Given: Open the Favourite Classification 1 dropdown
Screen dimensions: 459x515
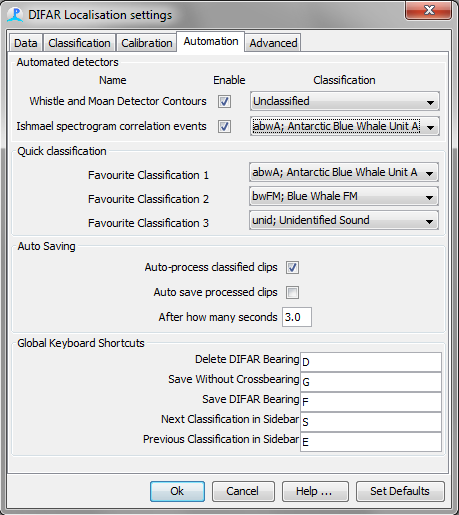Looking at the screenshot, I should tap(344, 172).
